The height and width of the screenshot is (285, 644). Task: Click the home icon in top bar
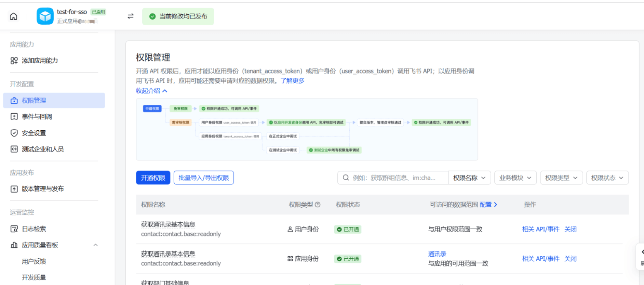tap(14, 16)
